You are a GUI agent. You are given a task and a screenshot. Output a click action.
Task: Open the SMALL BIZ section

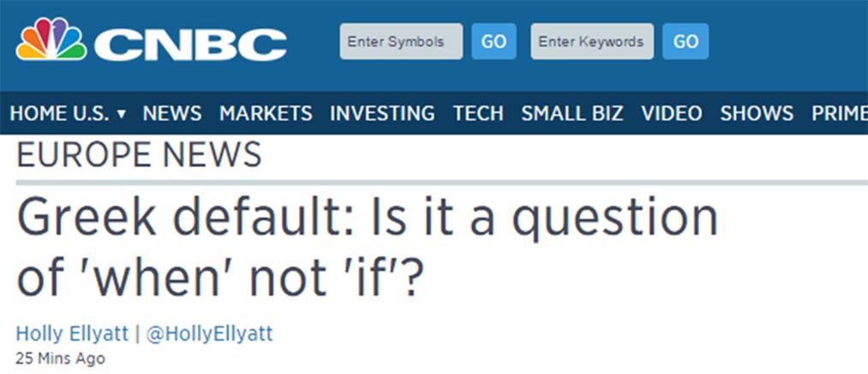click(x=572, y=113)
